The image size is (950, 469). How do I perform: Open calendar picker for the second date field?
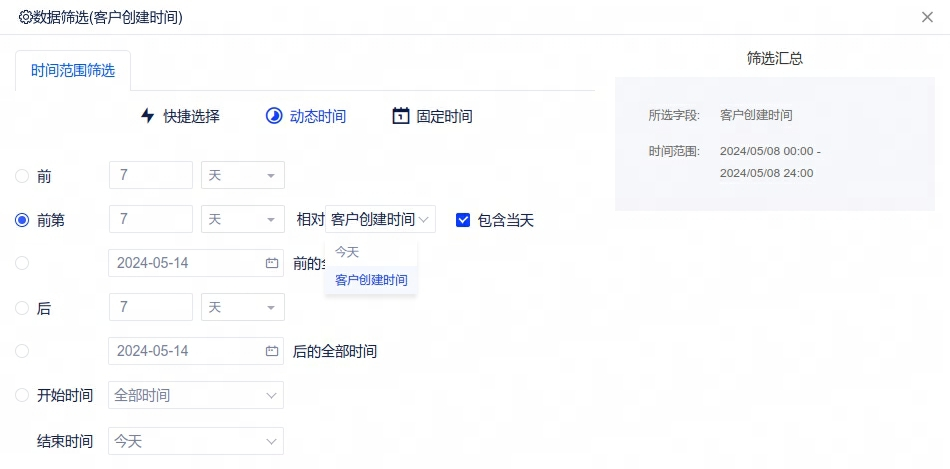click(x=271, y=351)
